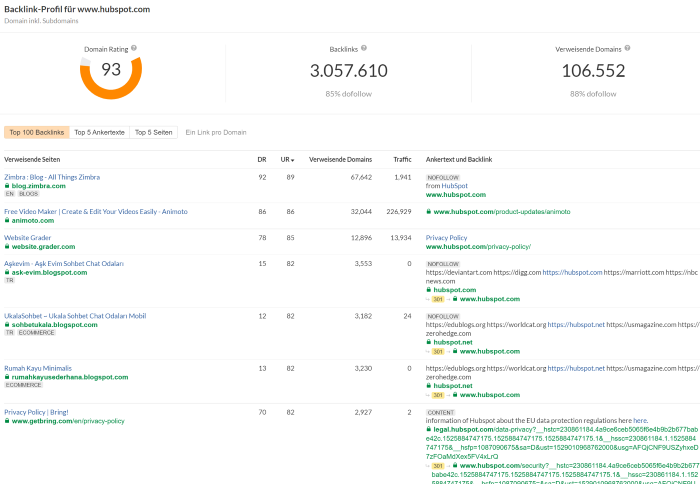700x484 pixels.
Task: Click NOFOLLOW tag in Zimbra row
Action: coord(443,177)
